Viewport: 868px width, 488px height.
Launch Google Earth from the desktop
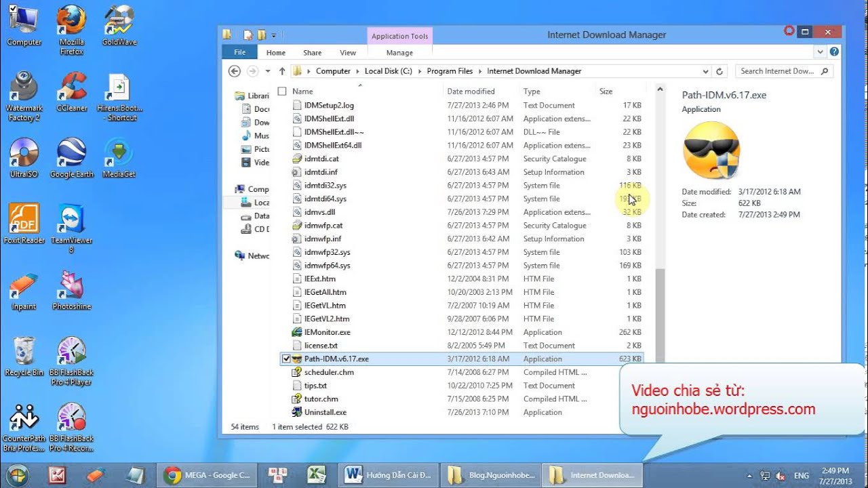71,156
